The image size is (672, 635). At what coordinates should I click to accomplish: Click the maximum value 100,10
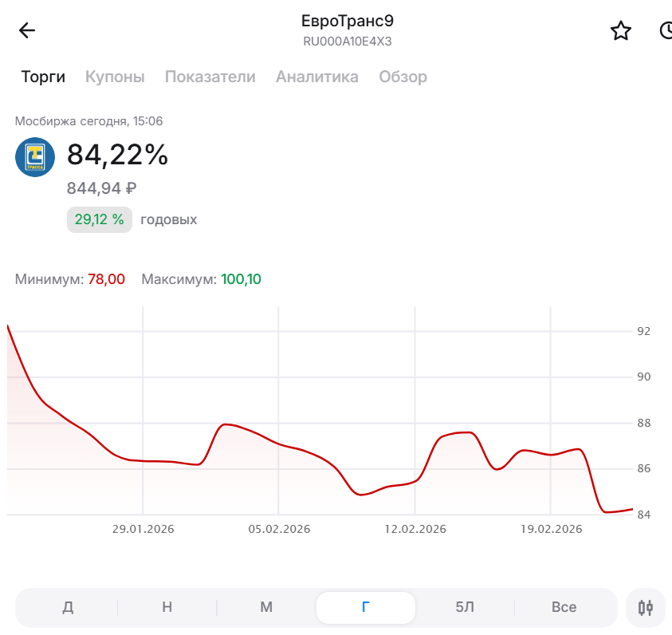click(241, 279)
